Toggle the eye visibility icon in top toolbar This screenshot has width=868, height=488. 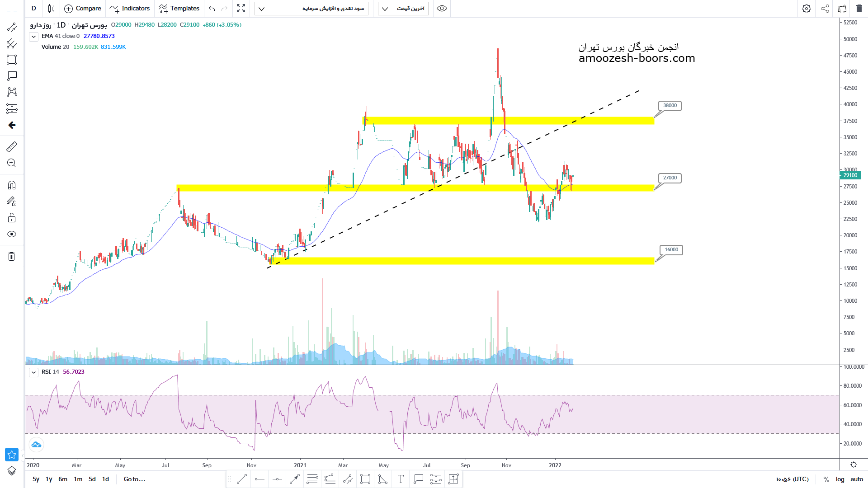pos(442,9)
